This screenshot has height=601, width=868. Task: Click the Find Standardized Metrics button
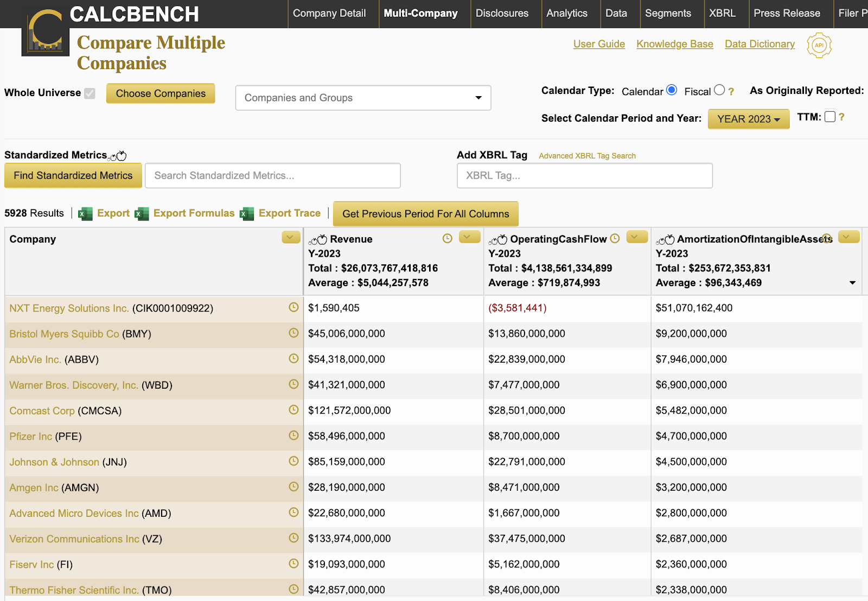click(x=73, y=175)
